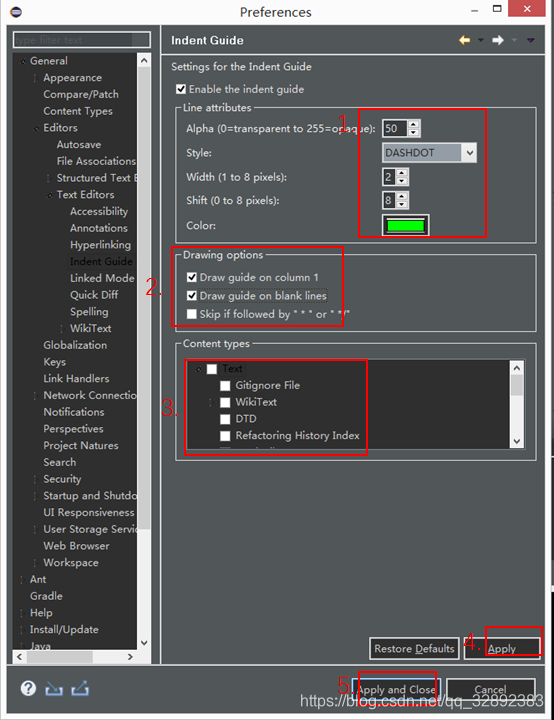Collapse the Text Editors tree node
Image resolution: width=554 pixels, height=720 pixels.
[x=49, y=195]
